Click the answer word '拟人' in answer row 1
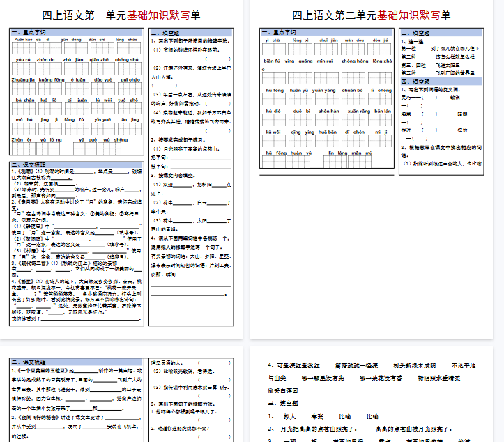The height and width of the screenshot is (442, 504). [x=289, y=417]
